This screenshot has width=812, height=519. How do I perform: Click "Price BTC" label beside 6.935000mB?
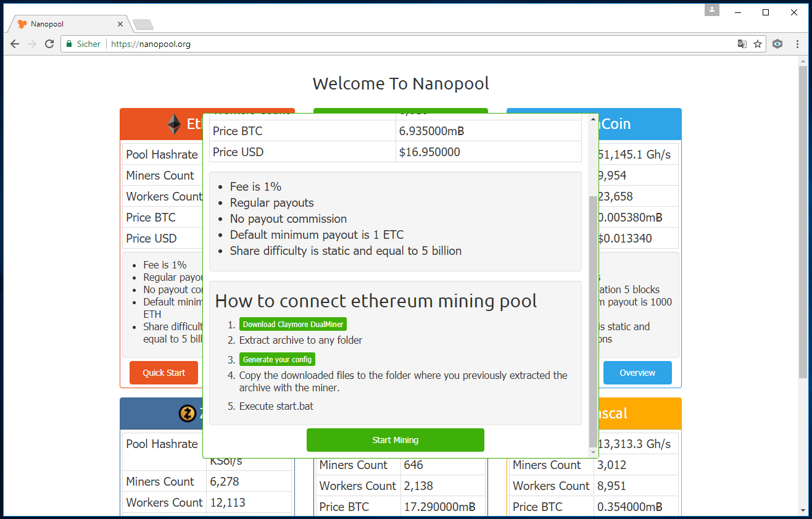point(238,131)
